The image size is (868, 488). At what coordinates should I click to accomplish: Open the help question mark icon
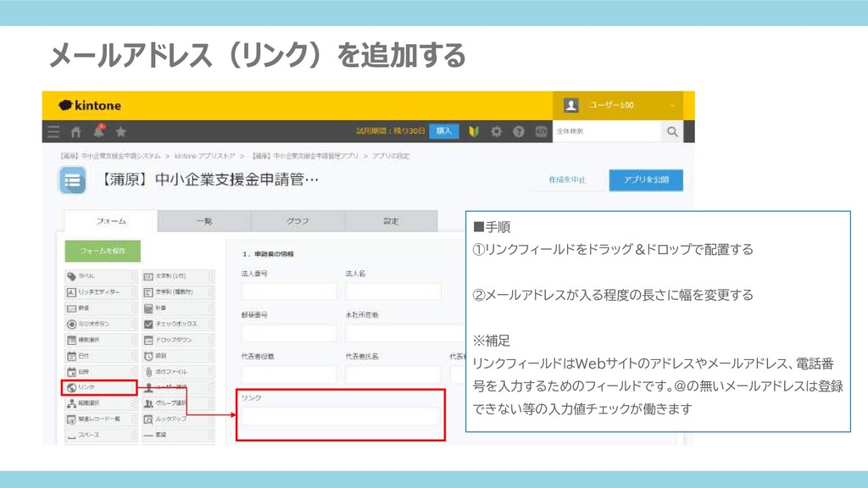[x=519, y=131]
